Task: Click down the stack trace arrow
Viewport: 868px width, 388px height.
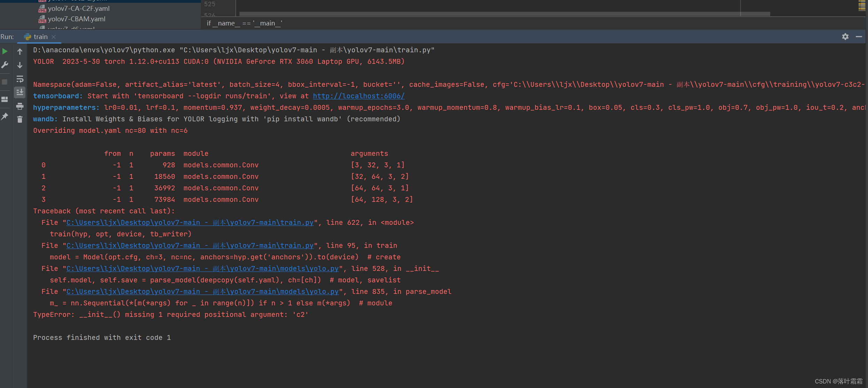Action: (x=20, y=65)
